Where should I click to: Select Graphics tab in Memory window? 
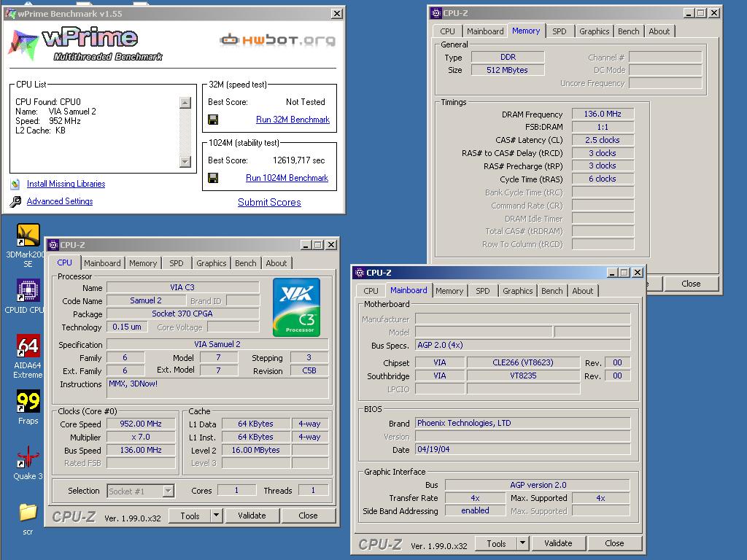(594, 31)
